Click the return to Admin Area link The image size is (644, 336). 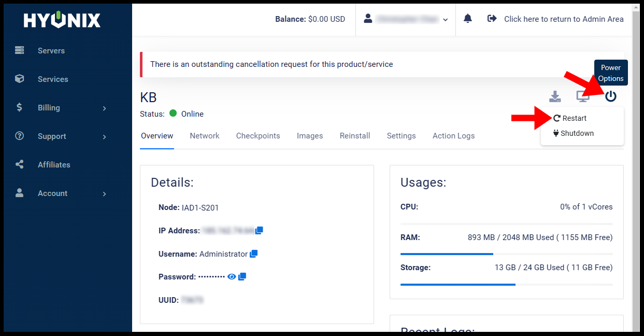556,19
